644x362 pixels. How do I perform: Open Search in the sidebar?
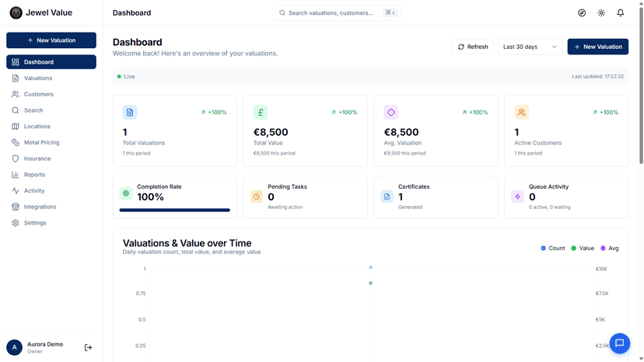pyautogui.click(x=51, y=110)
